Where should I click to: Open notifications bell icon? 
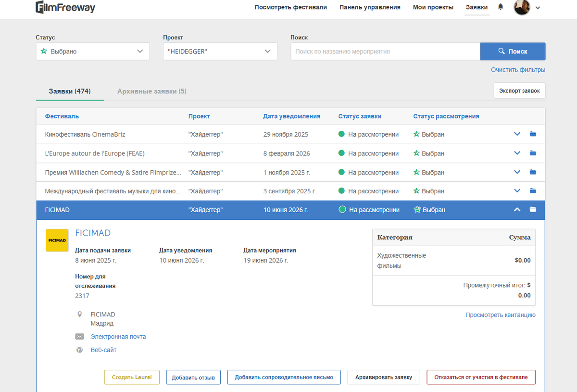[501, 7]
